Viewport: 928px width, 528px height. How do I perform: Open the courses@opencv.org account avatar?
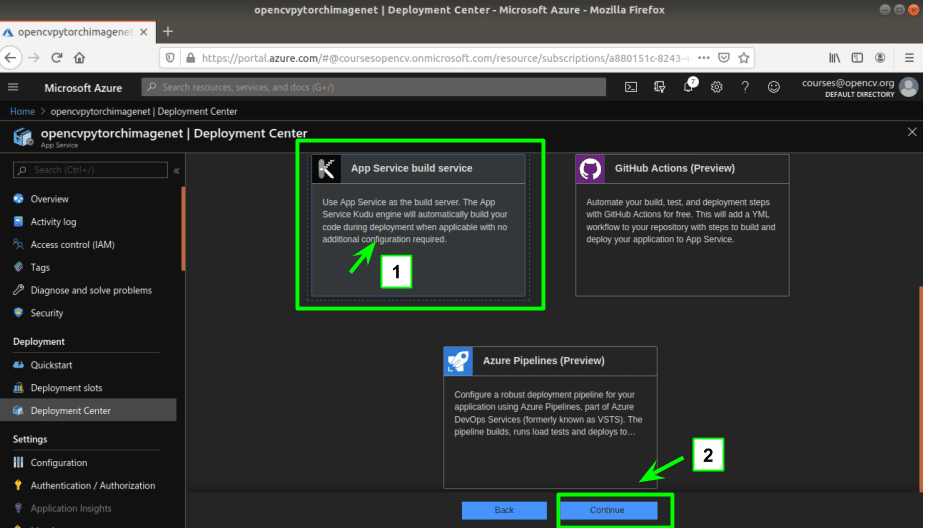pos(908,87)
